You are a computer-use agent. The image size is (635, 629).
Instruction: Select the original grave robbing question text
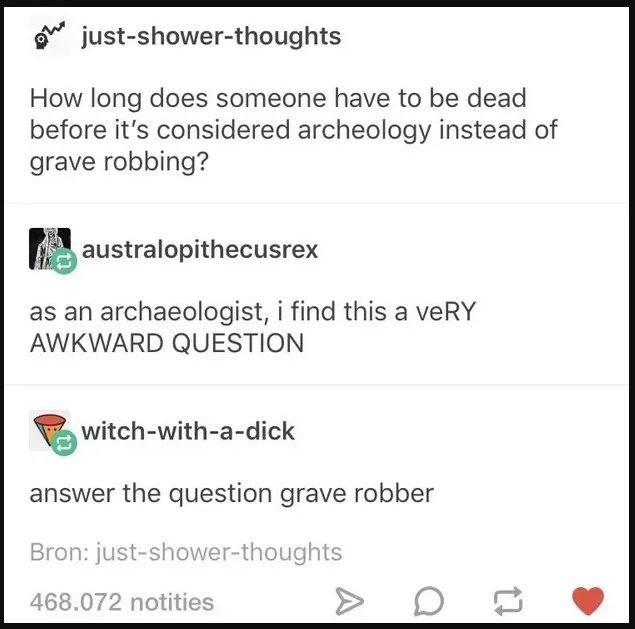pyautogui.click(x=294, y=130)
